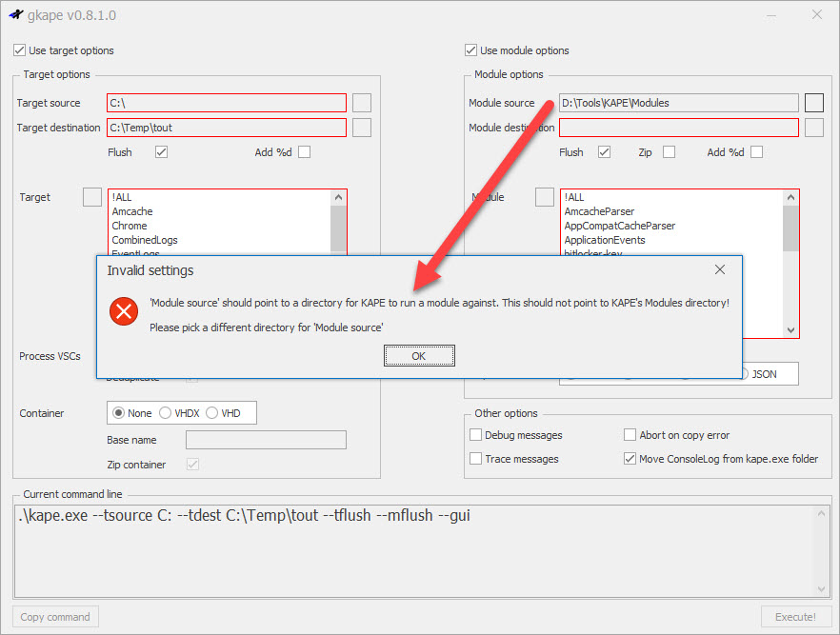The height and width of the screenshot is (635, 840).
Task: Select CombinedLogs in the Target list
Action: [x=220, y=240]
